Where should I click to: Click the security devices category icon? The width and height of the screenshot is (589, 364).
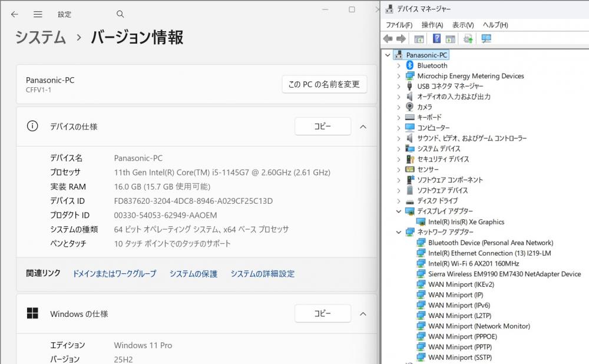tap(410, 159)
